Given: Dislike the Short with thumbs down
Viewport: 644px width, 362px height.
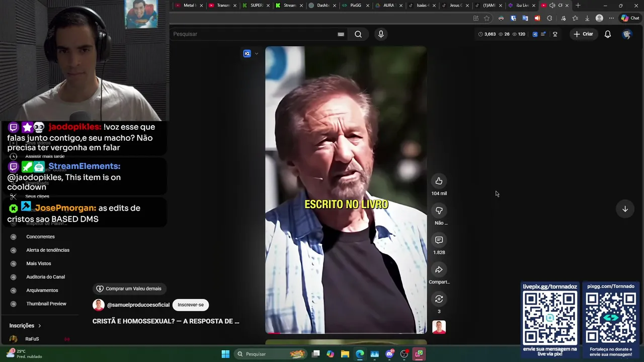Looking at the screenshot, I should (x=439, y=211).
